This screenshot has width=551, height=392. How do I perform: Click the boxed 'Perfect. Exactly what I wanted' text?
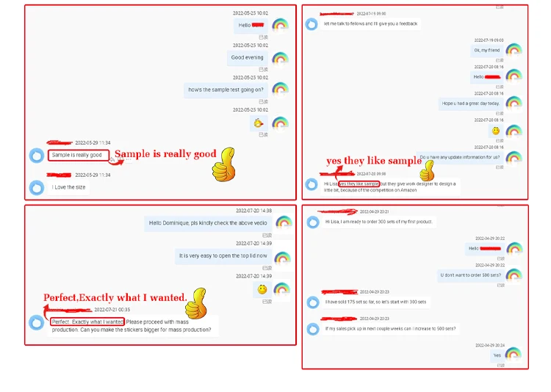(87, 322)
